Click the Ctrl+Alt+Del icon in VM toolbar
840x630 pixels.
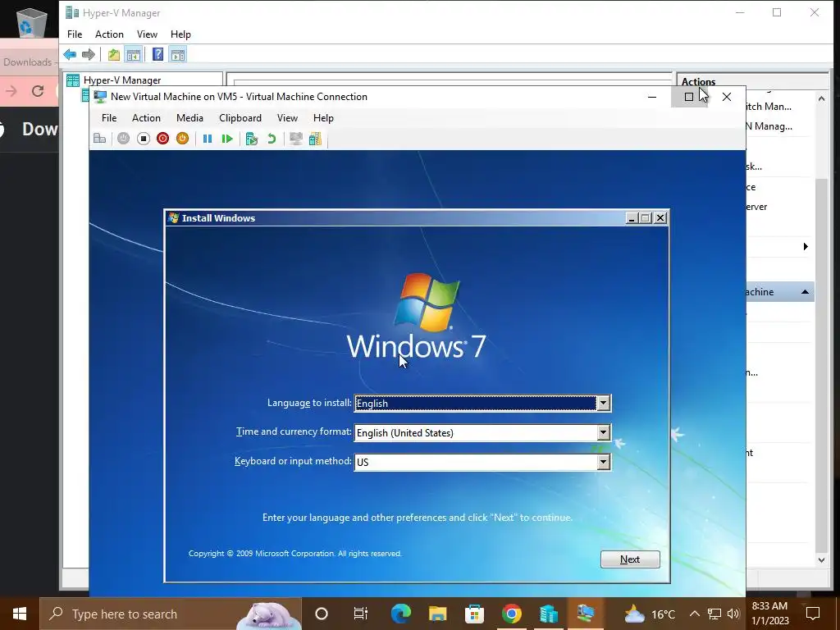pyautogui.click(x=99, y=139)
